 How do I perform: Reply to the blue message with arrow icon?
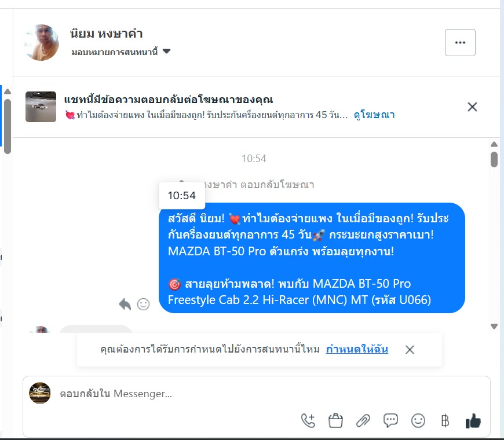pos(125,304)
